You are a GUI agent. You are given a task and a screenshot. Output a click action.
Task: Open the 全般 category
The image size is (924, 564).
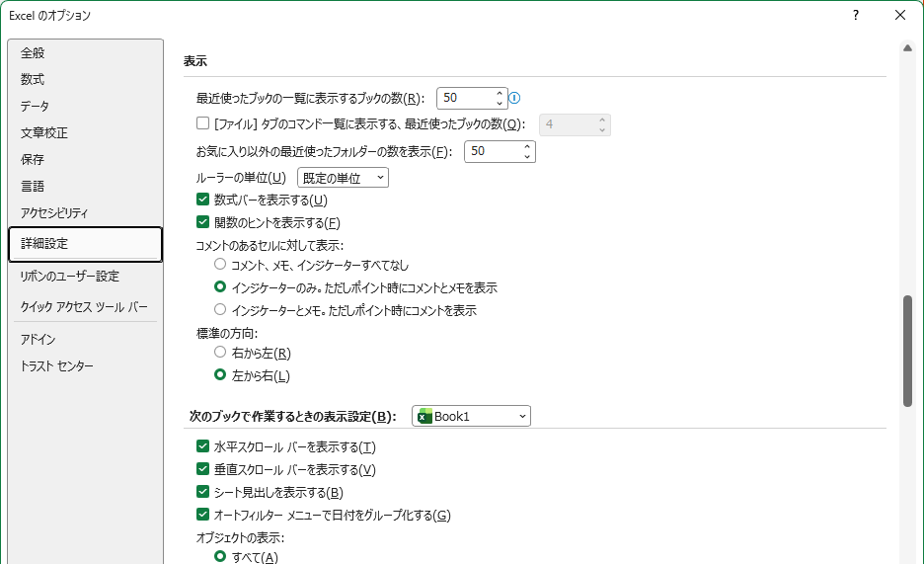pyautogui.click(x=86, y=53)
